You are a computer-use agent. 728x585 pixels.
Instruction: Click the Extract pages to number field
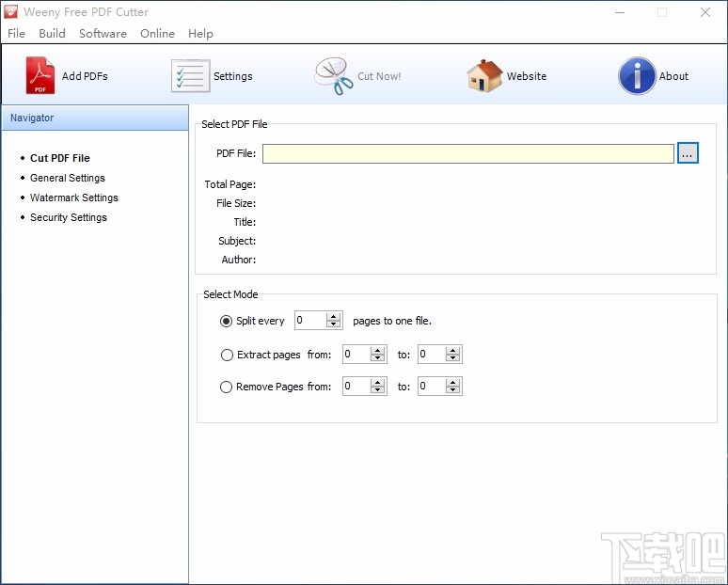coord(432,355)
